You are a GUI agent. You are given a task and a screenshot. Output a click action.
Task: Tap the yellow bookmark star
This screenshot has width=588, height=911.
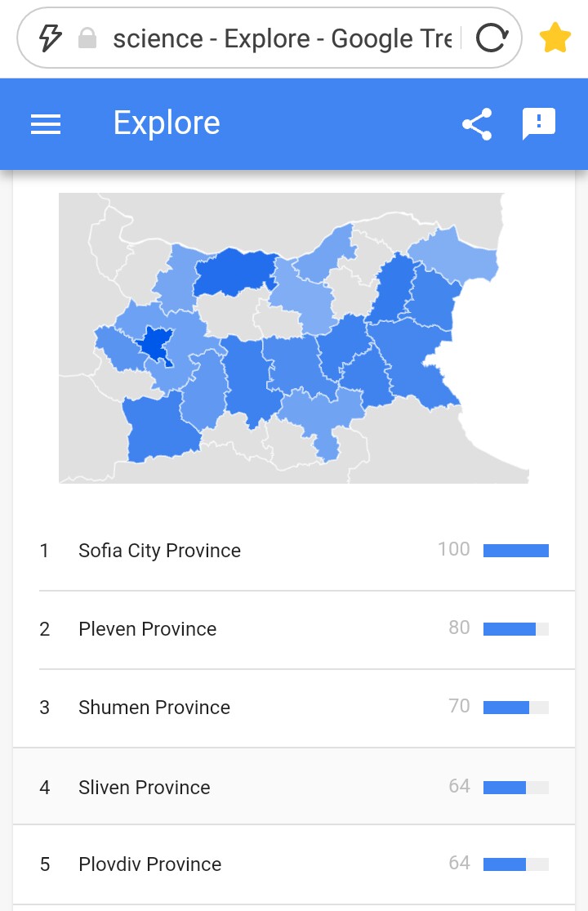pos(555,38)
